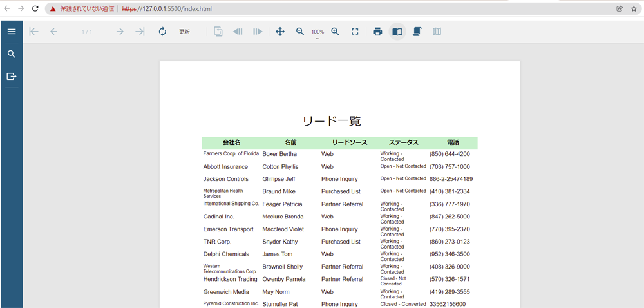
Task: Click Metropolitan Health Services cell
Action: pos(222,193)
